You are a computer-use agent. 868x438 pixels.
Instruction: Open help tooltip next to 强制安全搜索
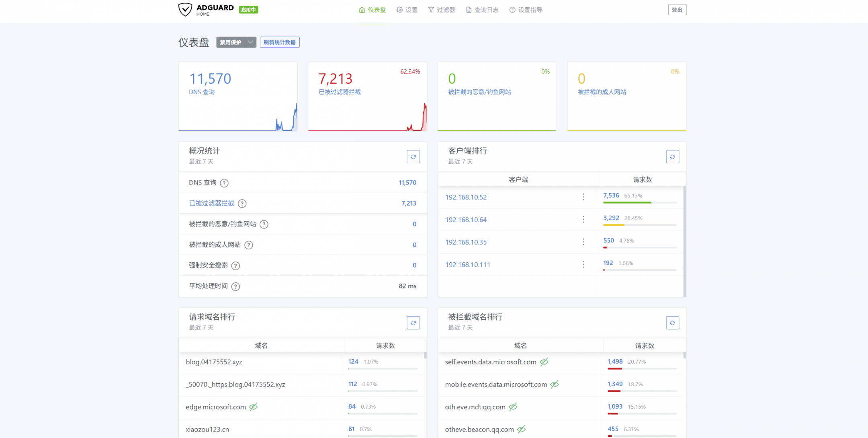tap(235, 265)
